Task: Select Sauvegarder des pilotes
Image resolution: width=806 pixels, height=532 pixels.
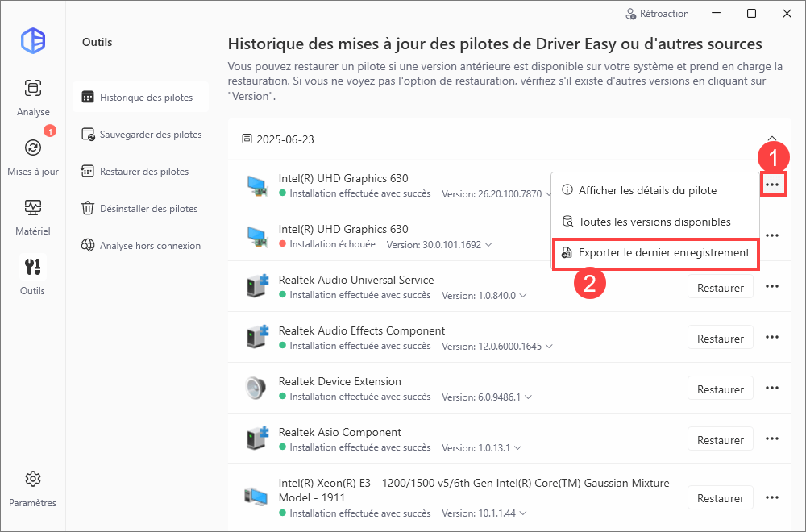Action: [141, 134]
